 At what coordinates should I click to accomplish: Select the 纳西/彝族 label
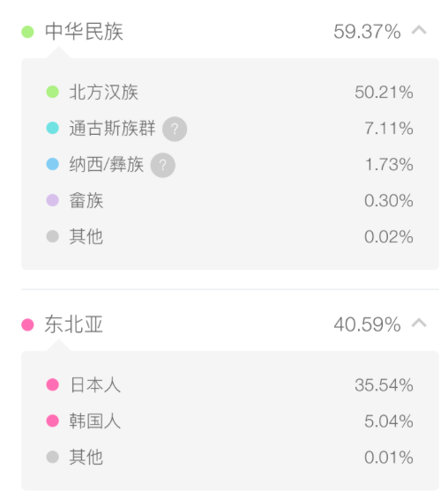(107, 165)
